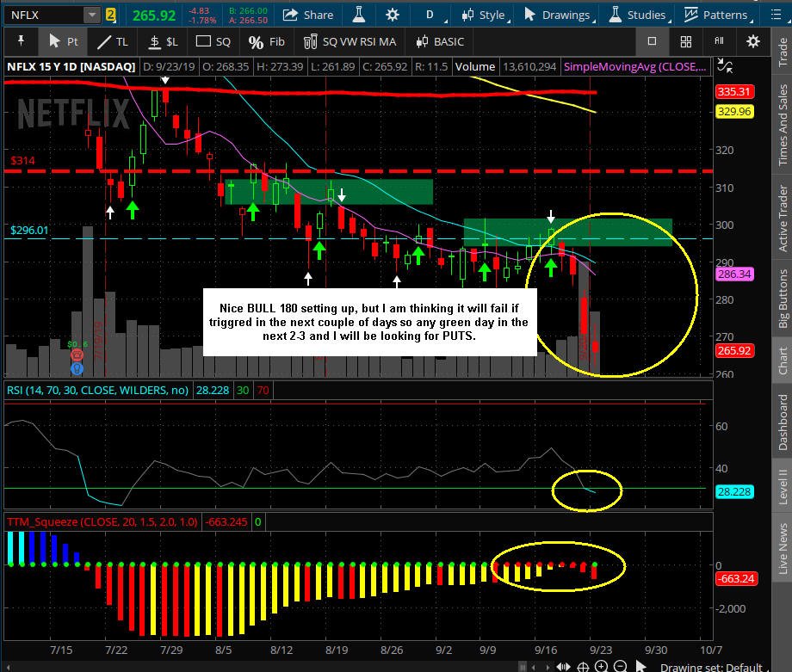The image size is (792, 672).
Task: Choose the $L price level tool
Action: [164, 42]
